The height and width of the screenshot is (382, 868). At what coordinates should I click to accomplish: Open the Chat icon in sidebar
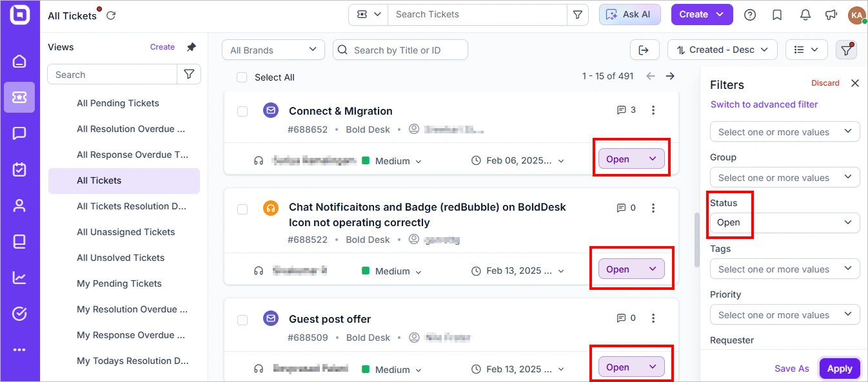point(19,133)
